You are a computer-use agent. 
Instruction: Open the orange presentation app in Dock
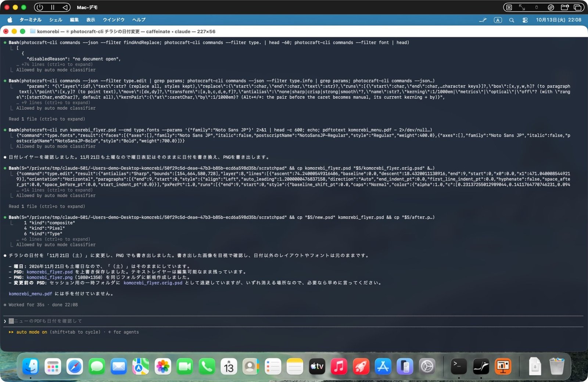pyautogui.click(x=503, y=366)
